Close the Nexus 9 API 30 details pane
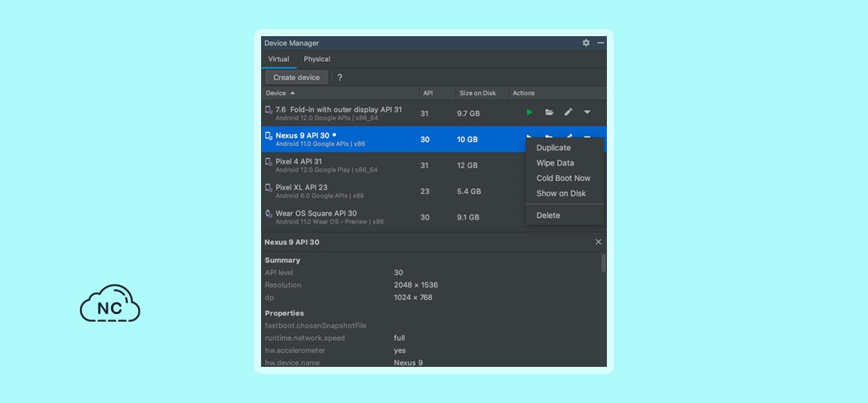868x403 pixels. pyautogui.click(x=599, y=242)
